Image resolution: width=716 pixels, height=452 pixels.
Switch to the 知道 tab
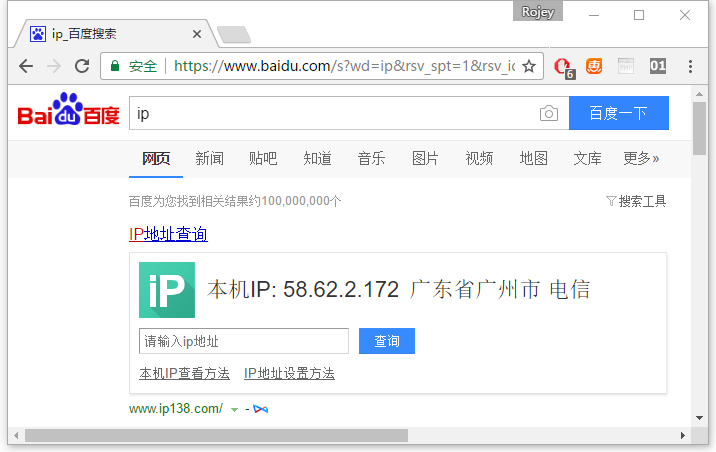[317, 159]
